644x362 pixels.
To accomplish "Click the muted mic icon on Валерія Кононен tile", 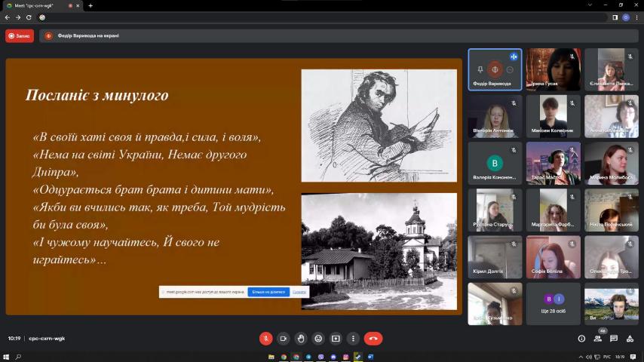I will [514, 150].
